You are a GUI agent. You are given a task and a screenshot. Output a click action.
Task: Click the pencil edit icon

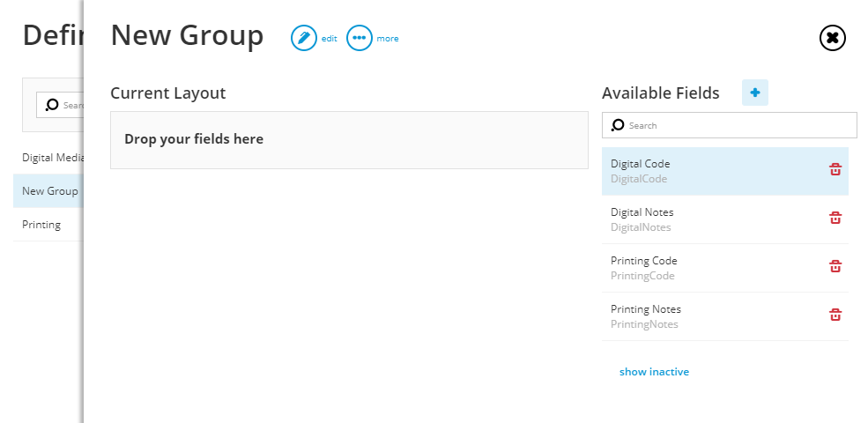point(304,38)
